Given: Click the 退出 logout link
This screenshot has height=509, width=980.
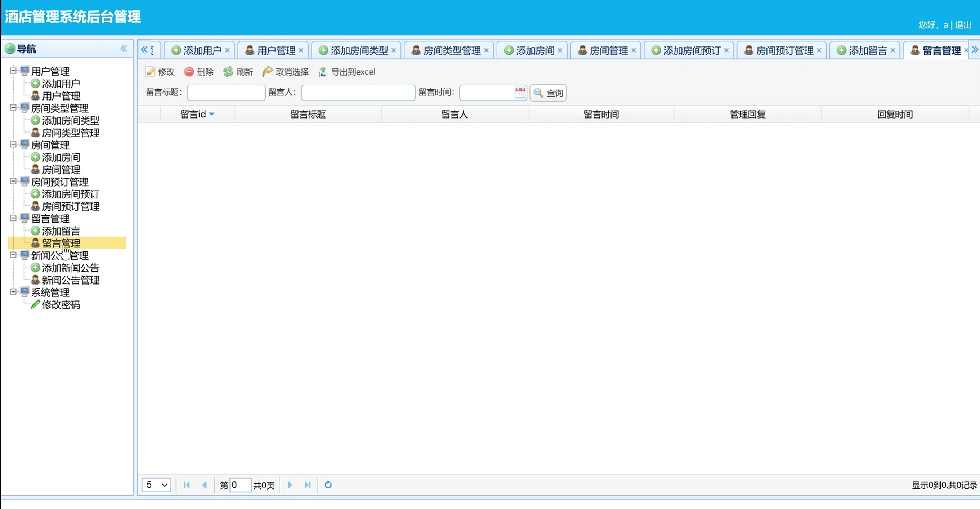Looking at the screenshot, I should point(963,25).
